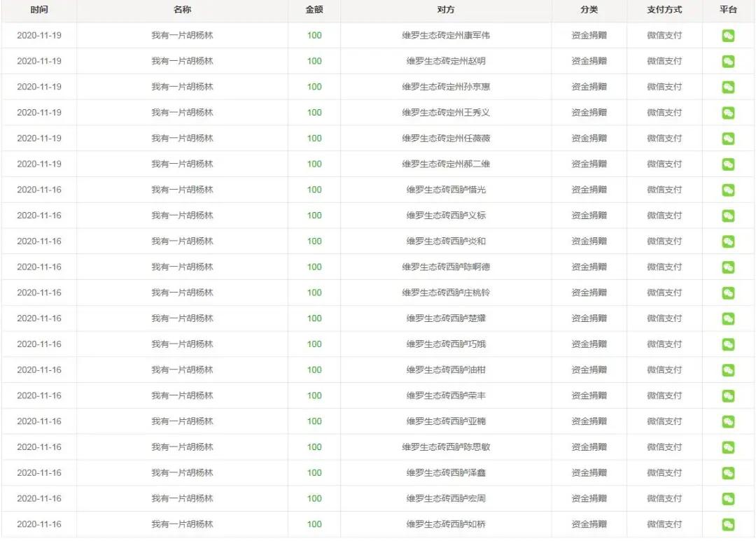Click WeChat icon in 西胪荣丰 row

(728, 395)
